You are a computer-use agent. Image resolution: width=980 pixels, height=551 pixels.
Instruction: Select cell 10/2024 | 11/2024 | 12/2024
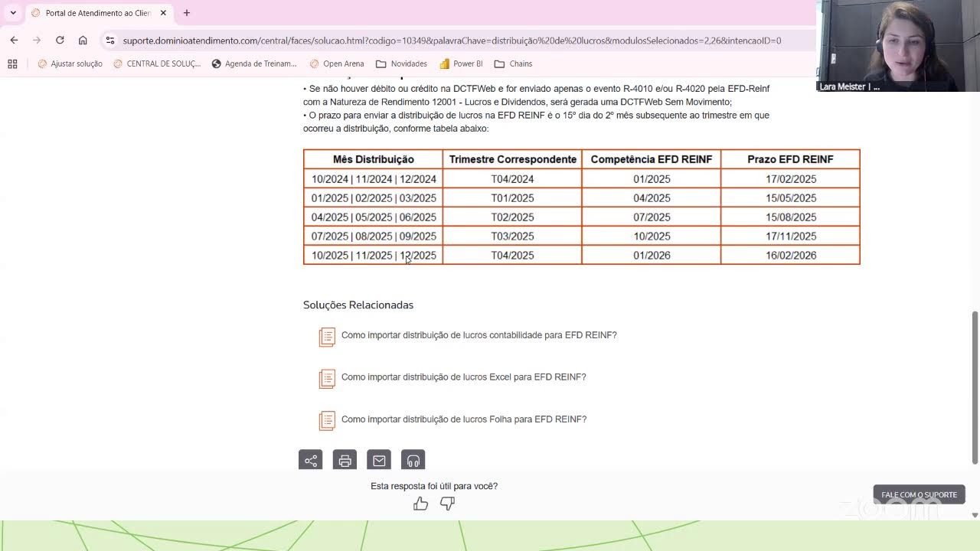(373, 179)
